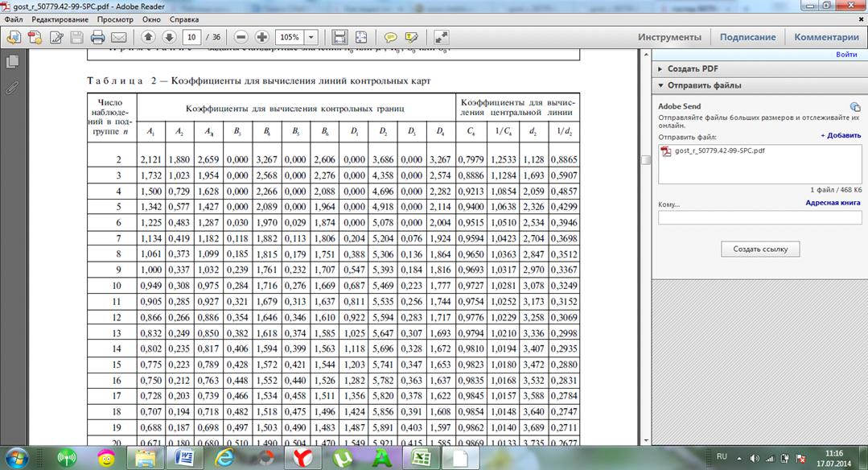The height and width of the screenshot is (470, 868).
Task: Go to next page with down arrow
Action: (169, 37)
